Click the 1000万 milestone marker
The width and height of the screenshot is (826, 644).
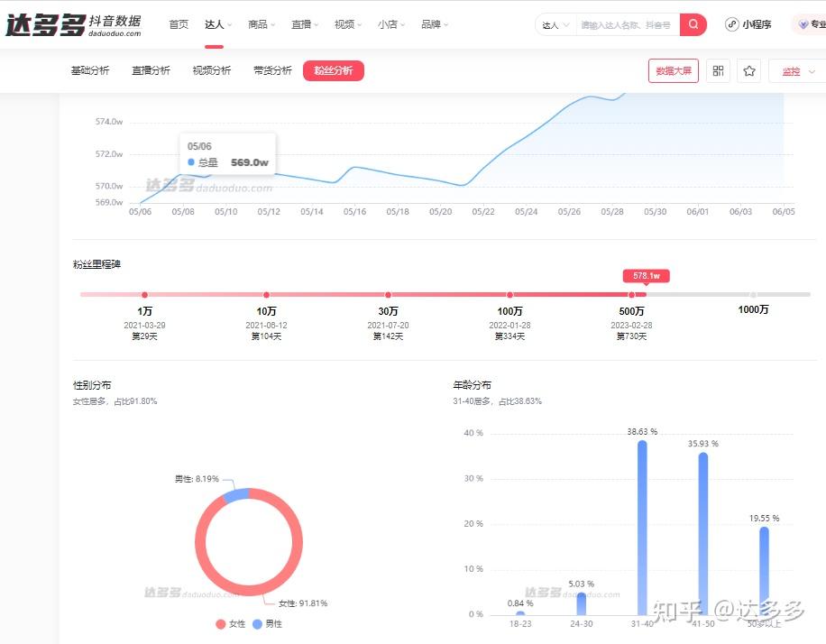(753, 295)
